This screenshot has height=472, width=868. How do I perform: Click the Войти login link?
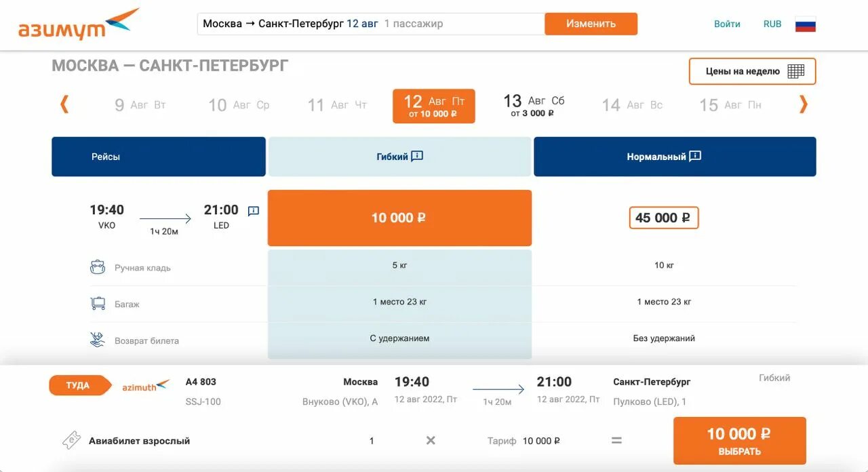[x=727, y=24]
